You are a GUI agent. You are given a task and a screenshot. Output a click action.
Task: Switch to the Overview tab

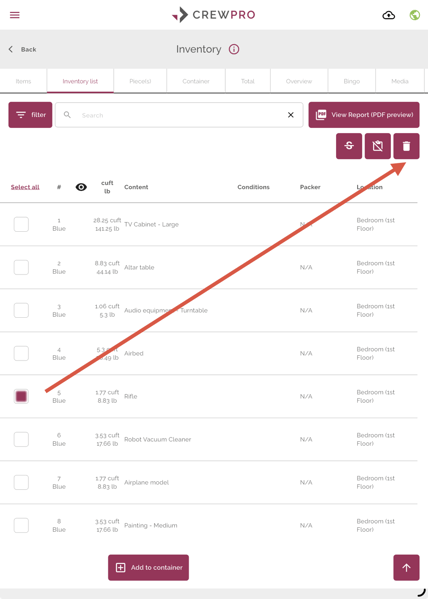299,81
